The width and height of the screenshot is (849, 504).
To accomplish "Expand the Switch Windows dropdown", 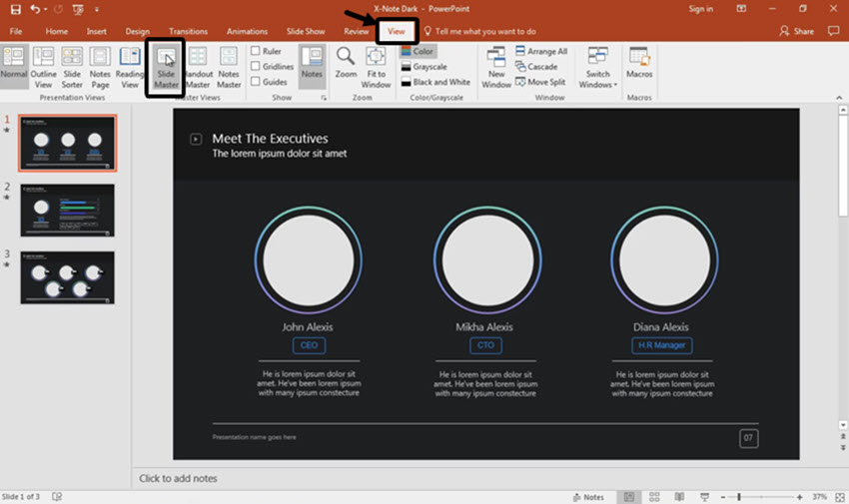I will coord(597,68).
